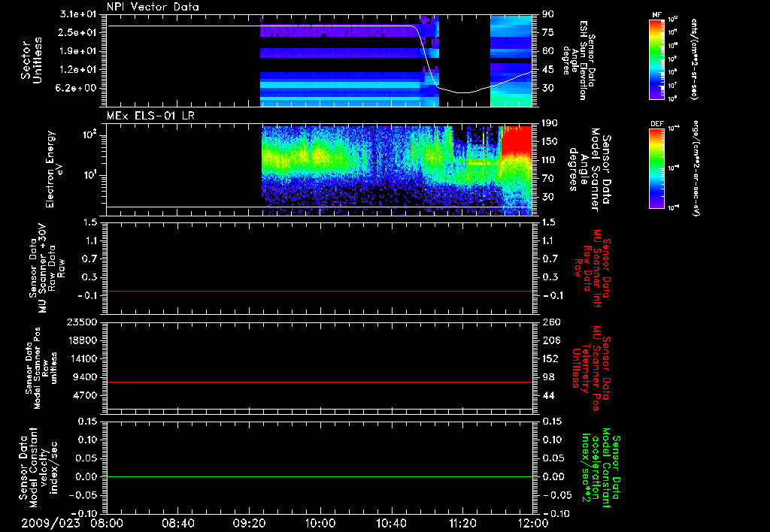This screenshot has height=532, width=770.
Task: Select the 'MU Scanner +30V Raw Data' axis title
Action: [47, 268]
